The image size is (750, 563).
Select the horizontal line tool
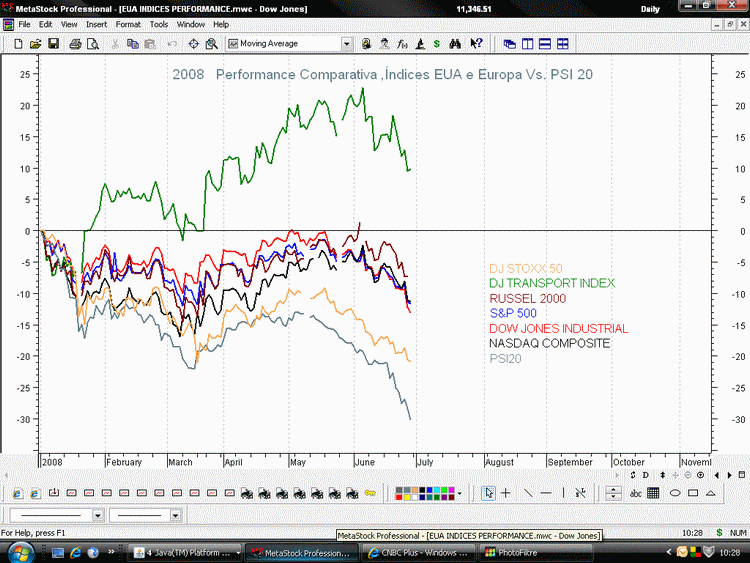[546, 493]
